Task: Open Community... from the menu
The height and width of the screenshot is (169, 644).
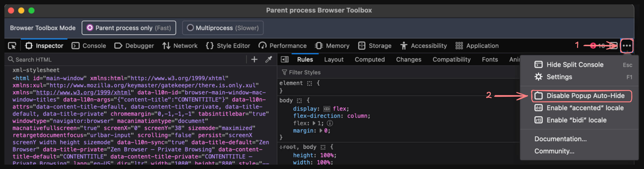Action: click(580, 151)
